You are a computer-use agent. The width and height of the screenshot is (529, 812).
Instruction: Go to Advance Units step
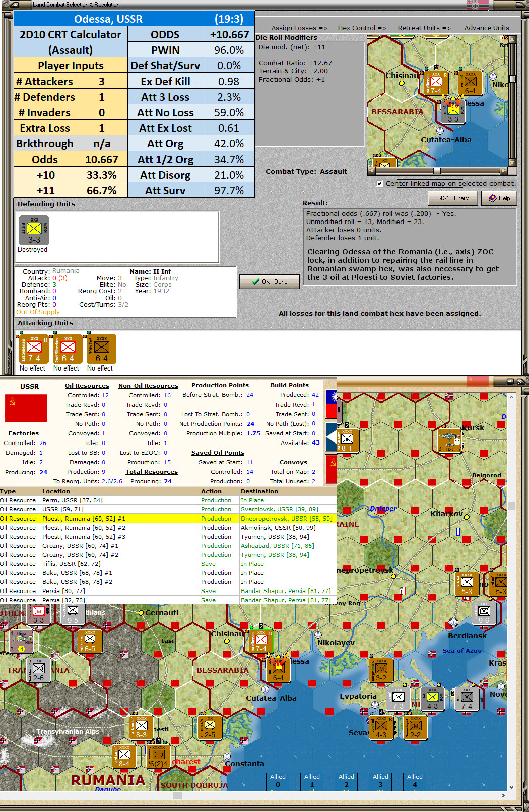click(487, 28)
